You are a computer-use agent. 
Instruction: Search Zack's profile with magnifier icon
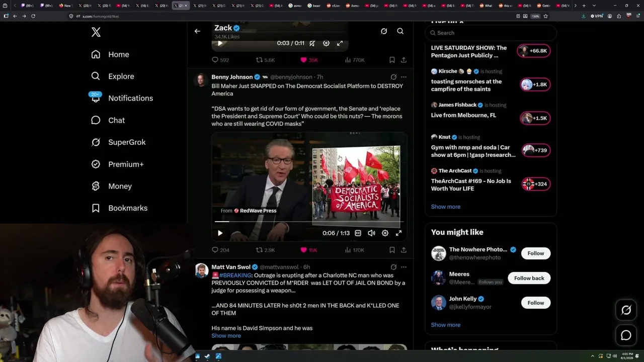click(x=400, y=31)
